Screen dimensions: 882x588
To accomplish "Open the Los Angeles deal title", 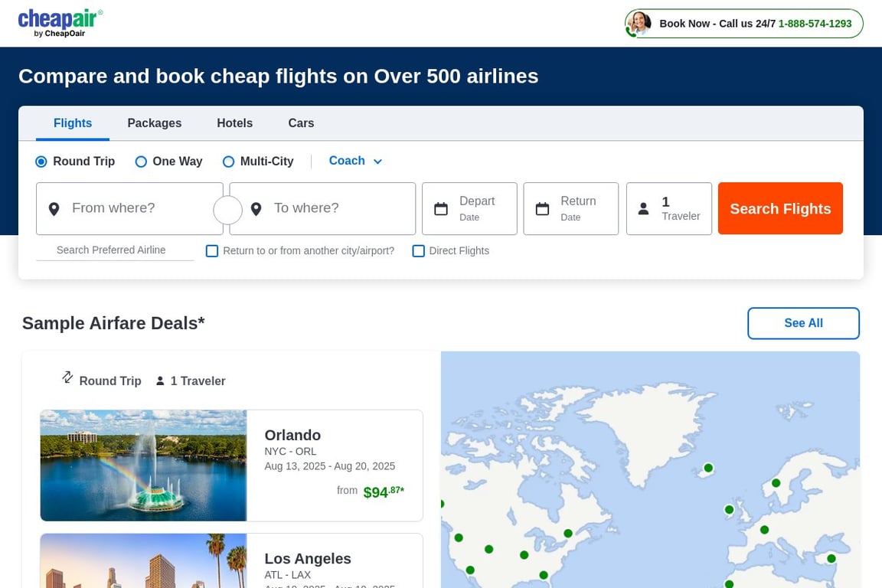I will [308, 559].
